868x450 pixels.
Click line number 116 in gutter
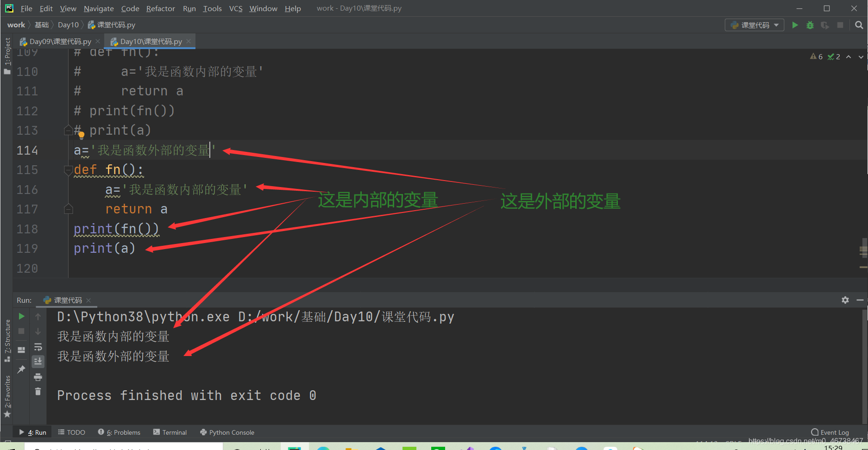pyautogui.click(x=27, y=190)
